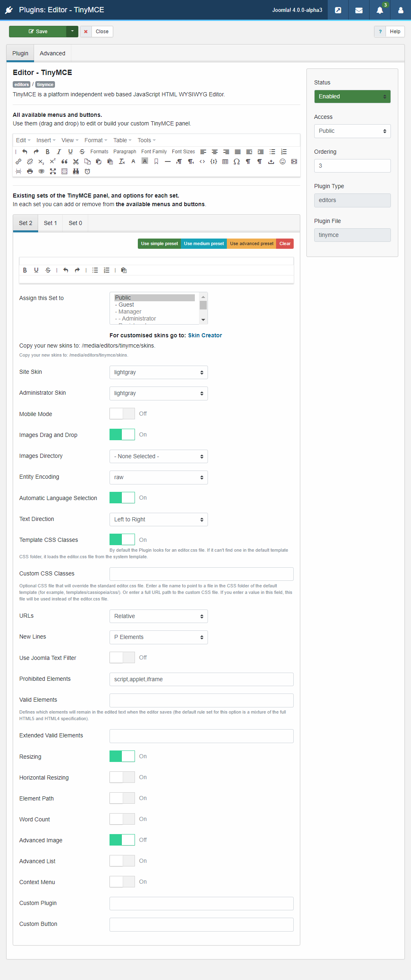Toggle the Use Joomla Text Filter switch
Image resolution: width=411 pixels, height=980 pixels.
pyautogui.click(x=122, y=657)
